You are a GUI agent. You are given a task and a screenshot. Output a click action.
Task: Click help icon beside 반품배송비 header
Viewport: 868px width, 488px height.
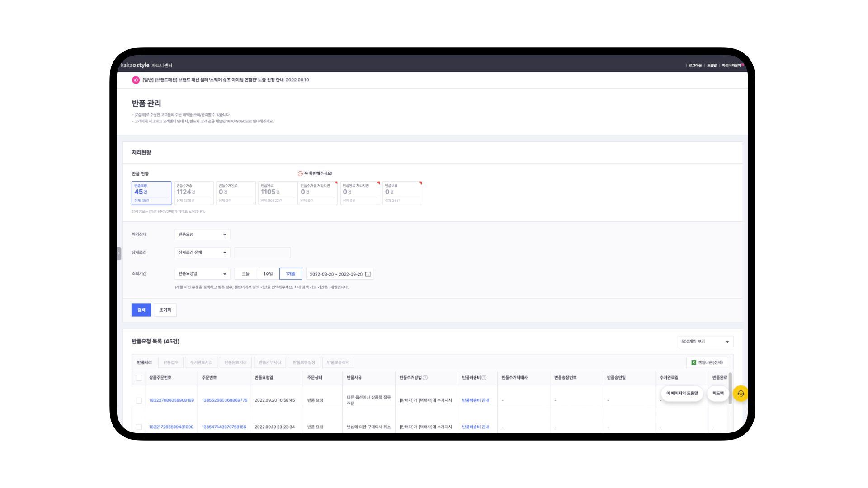tap(484, 378)
